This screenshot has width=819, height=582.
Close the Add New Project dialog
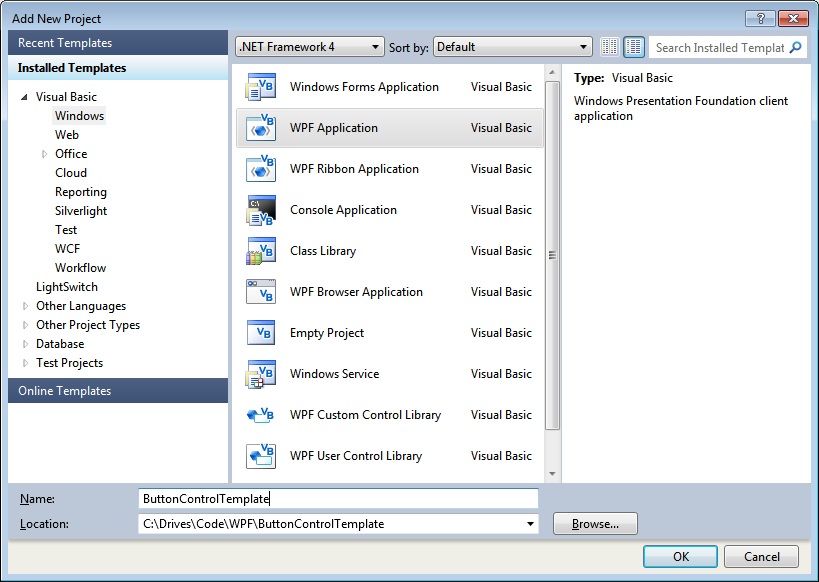click(x=793, y=18)
